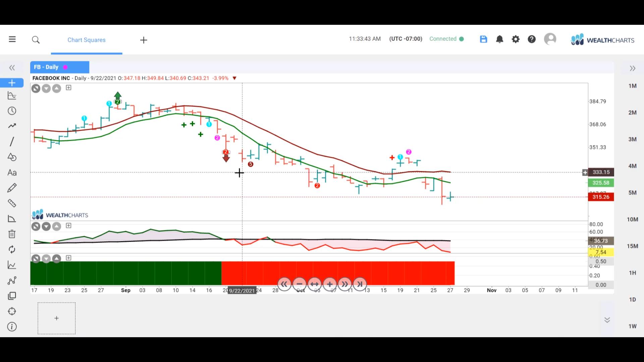Select the line drawing tool

(12, 141)
